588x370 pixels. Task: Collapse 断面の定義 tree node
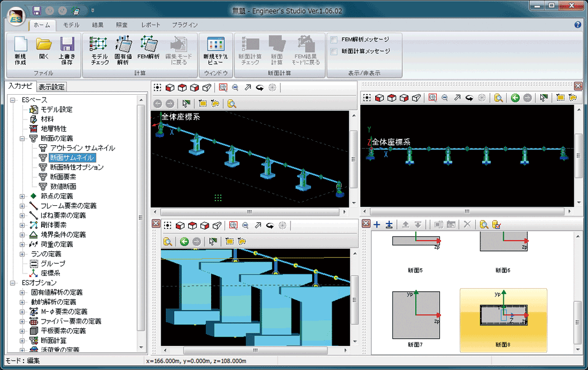[22, 138]
